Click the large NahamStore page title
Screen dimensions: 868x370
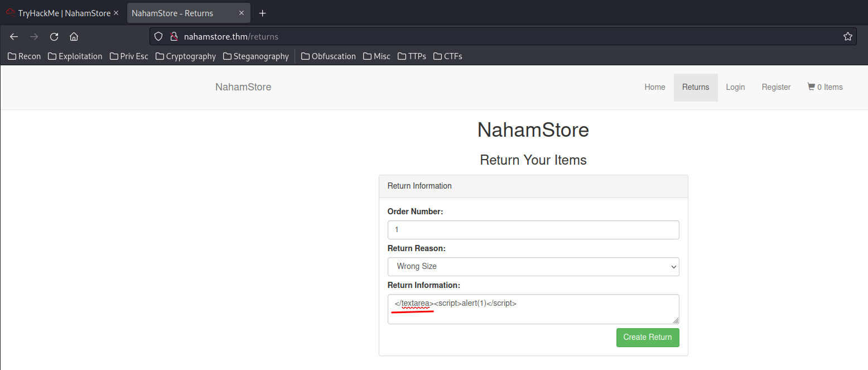pos(533,130)
